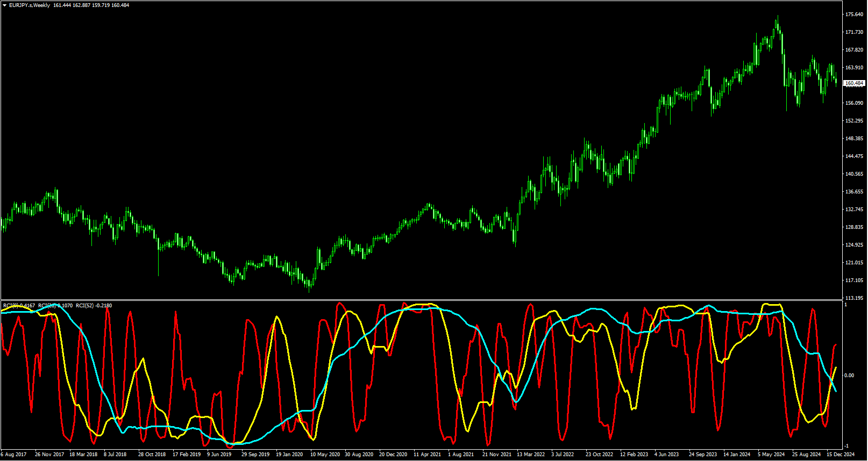Viewport: 868px width, 461px height.
Task: Click the 175.640 price axis label
Action: 854,15
